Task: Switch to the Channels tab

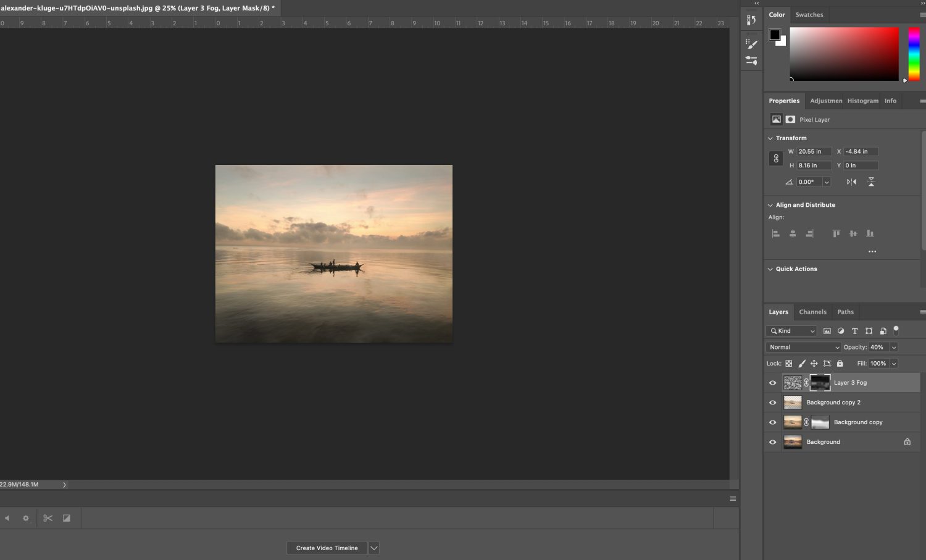Action: pyautogui.click(x=812, y=312)
